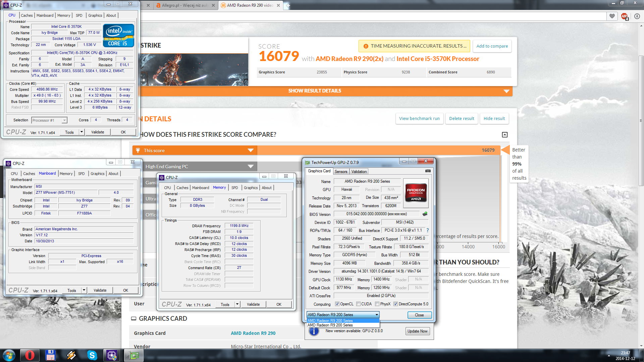
Task: Click CPU-Z icon in Memory window titlebar
Action: click(162, 177)
